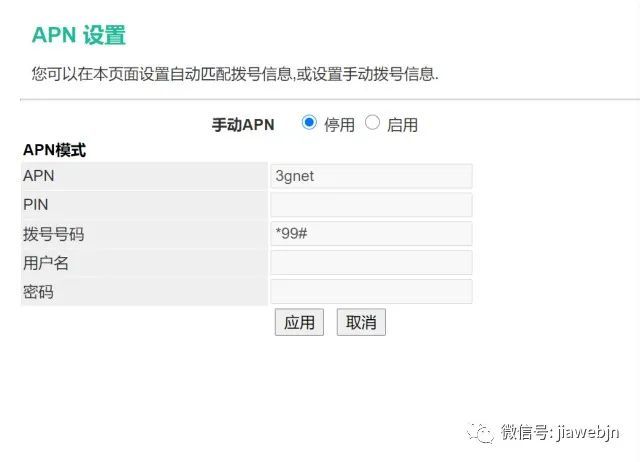Viewport: 640px width, 462px height.
Task: Click the WeChat logo icon
Action: [x=483, y=432]
